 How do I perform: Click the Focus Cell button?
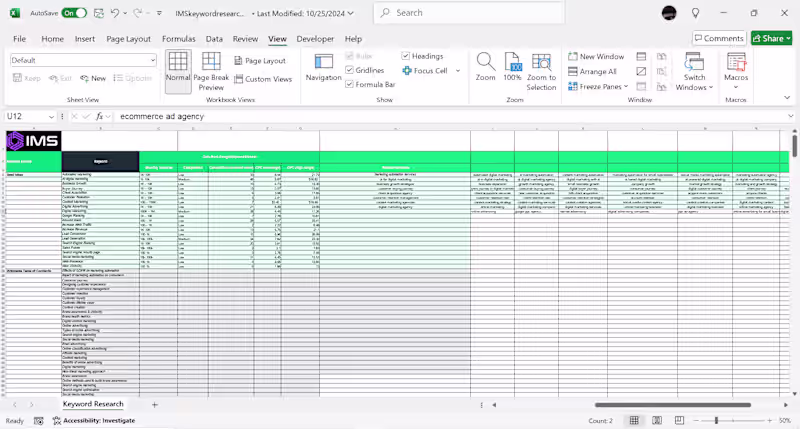coord(425,71)
